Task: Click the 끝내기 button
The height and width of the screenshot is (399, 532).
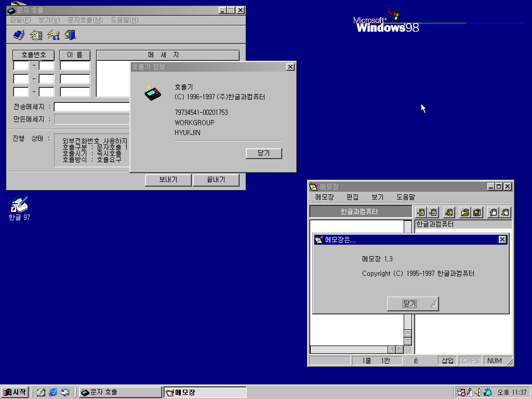Action: [x=216, y=180]
